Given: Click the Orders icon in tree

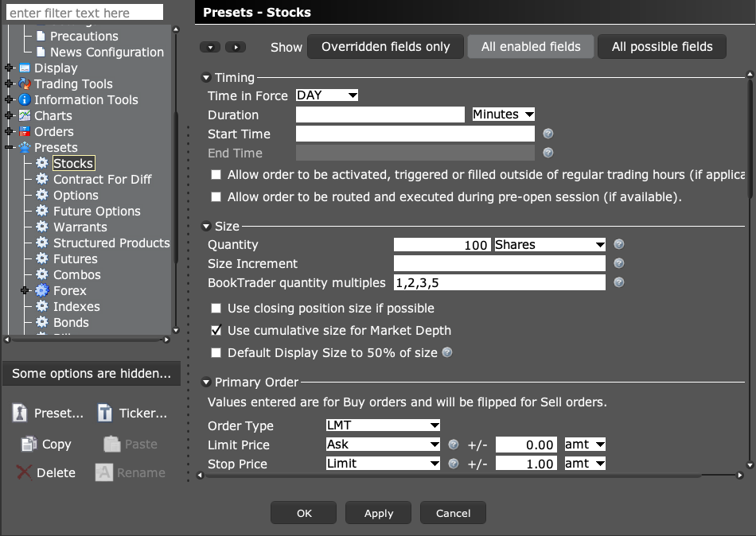Looking at the screenshot, I should click(25, 131).
